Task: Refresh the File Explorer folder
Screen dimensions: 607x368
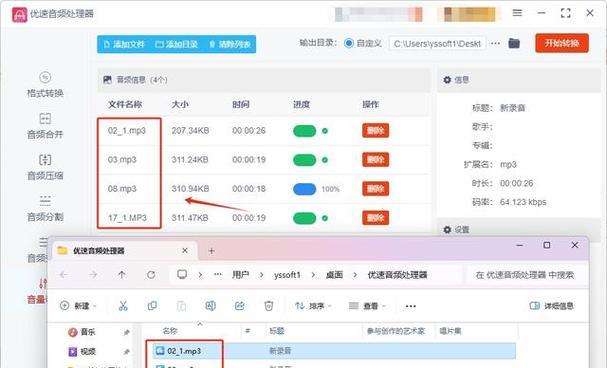Action: (x=151, y=275)
